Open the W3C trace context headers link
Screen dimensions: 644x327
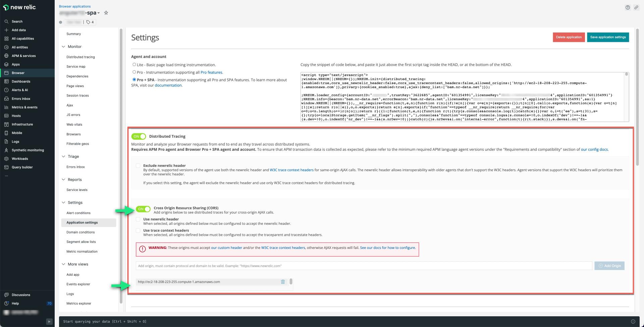291,170
